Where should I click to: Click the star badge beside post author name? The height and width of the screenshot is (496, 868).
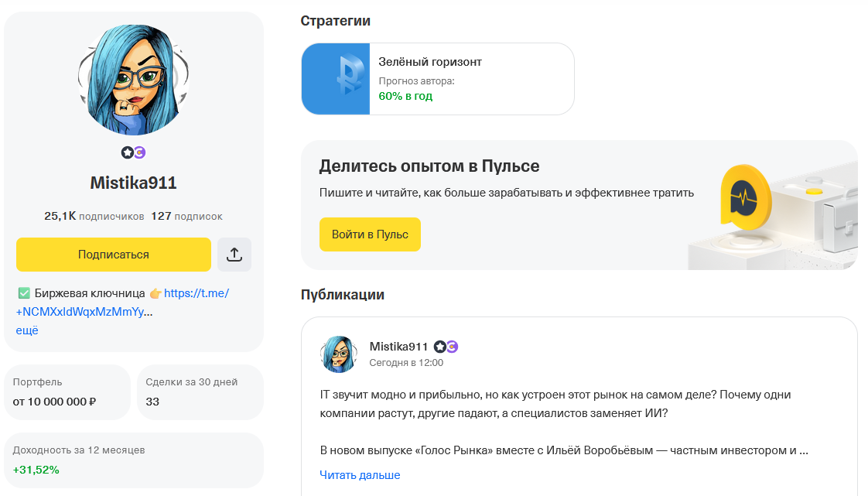pos(440,347)
